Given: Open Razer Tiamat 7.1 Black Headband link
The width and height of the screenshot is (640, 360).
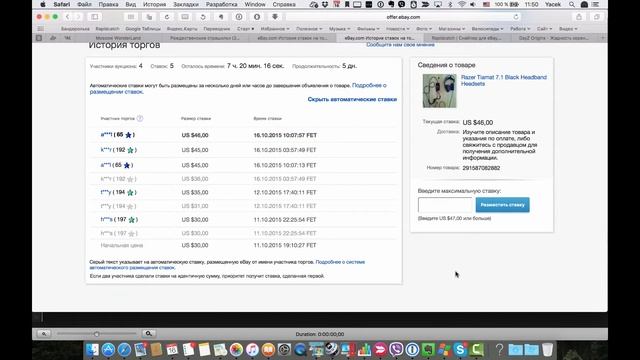Looking at the screenshot, I should point(504,80).
